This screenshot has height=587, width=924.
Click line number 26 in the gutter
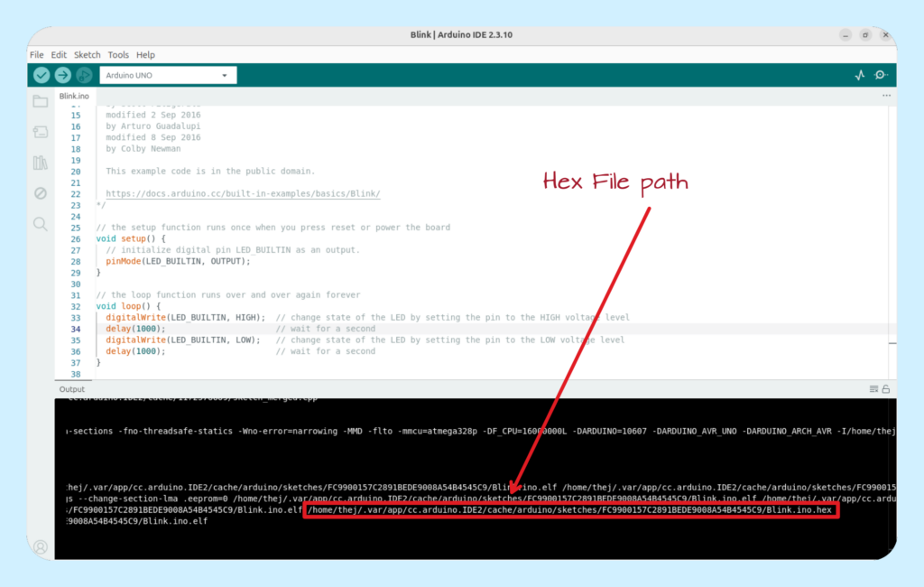tap(76, 239)
